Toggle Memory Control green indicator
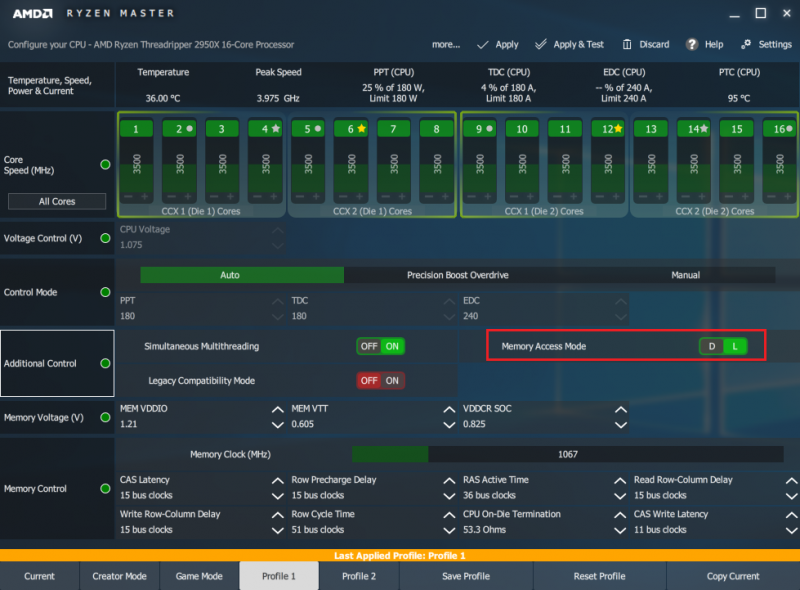800x590 pixels. tap(105, 488)
